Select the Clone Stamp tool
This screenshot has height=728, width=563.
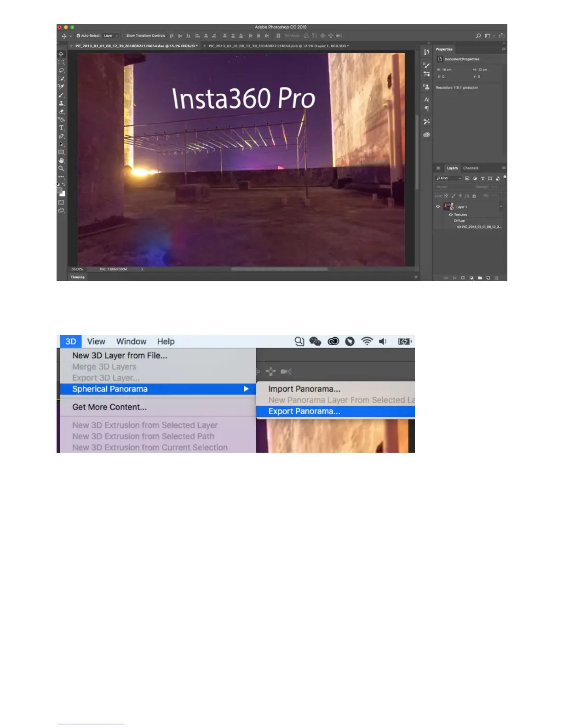click(x=61, y=103)
